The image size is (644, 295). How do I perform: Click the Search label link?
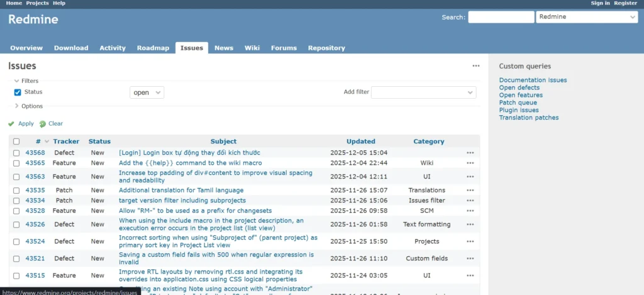[x=452, y=17]
